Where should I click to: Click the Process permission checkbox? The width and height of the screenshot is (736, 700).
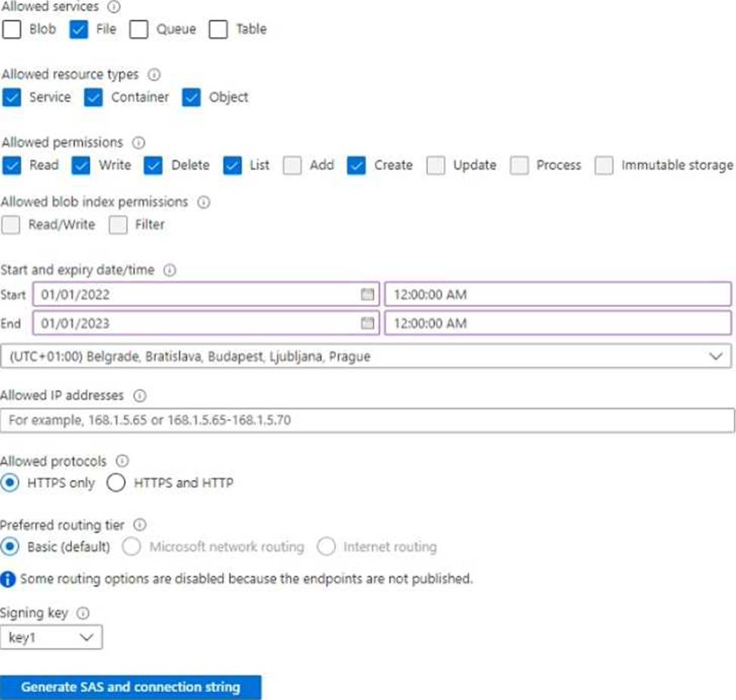[x=519, y=166]
